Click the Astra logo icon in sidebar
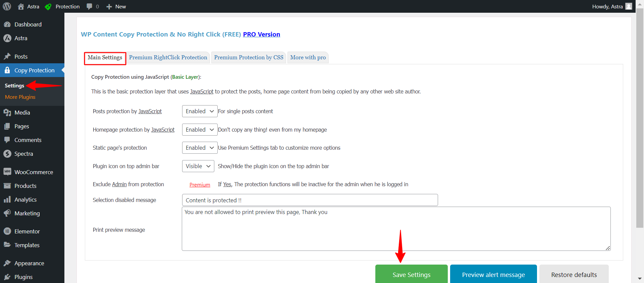The width and height of the screenshot is (644, 283). (x=7, y=38)
